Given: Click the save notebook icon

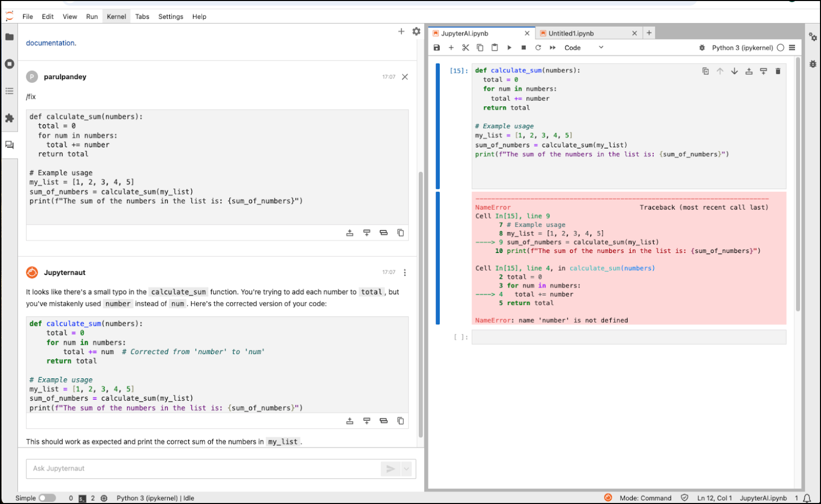Looking at the screenshot, I should coord(437,48).
